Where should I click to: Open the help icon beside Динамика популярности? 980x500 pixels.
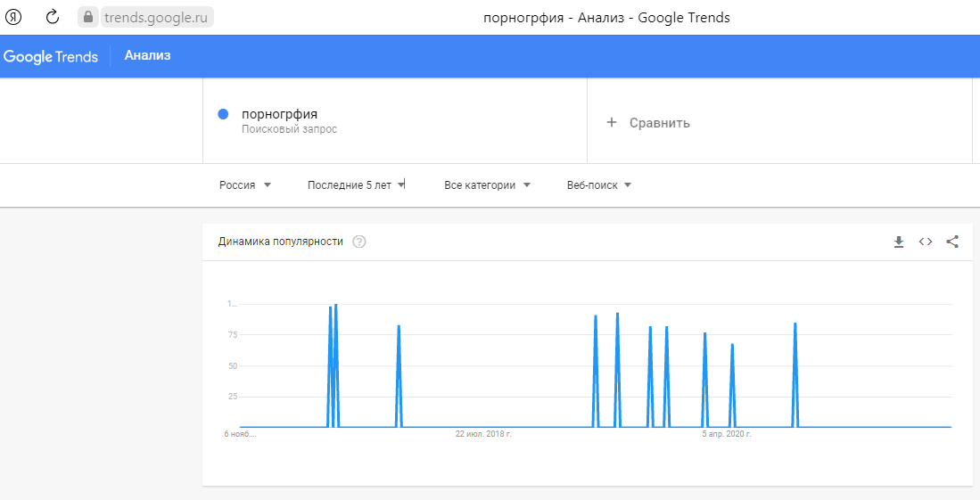(359, 242)
